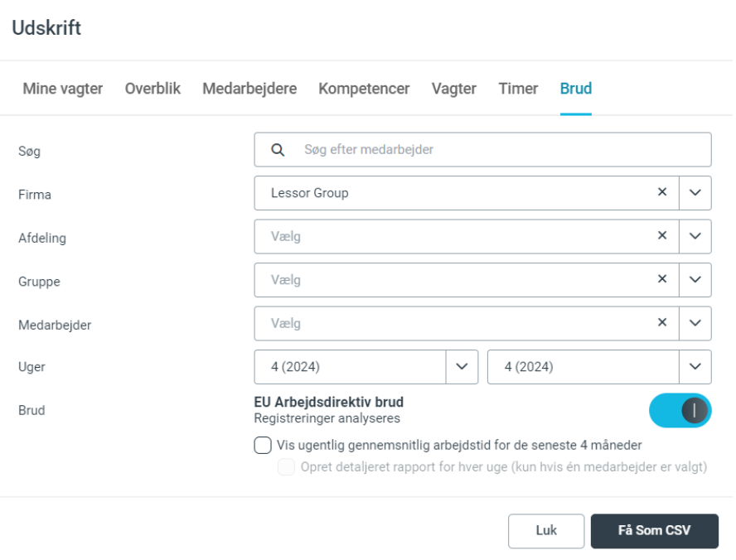This screenshot has height=560, width=736.
Task: Open the start week dropdown under Uger
Action: click(x=462, y=366)
